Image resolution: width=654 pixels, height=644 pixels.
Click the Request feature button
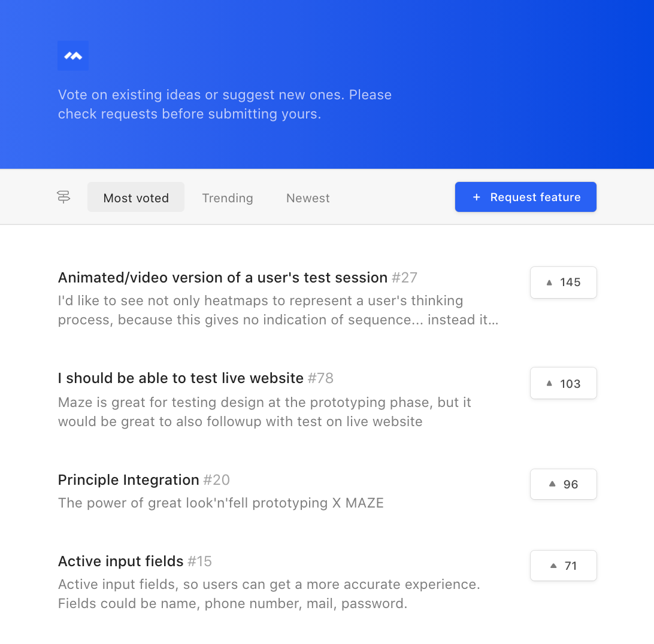[x=526, y=197]
